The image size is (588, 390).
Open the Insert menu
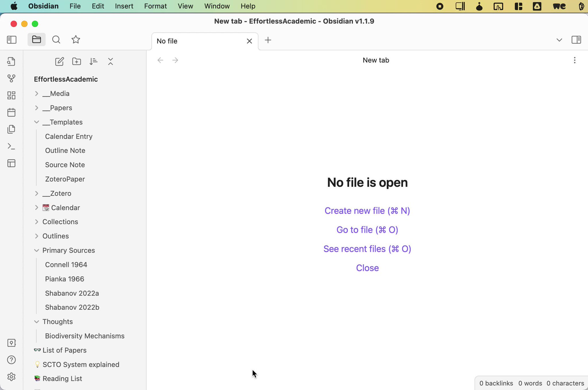124,6
